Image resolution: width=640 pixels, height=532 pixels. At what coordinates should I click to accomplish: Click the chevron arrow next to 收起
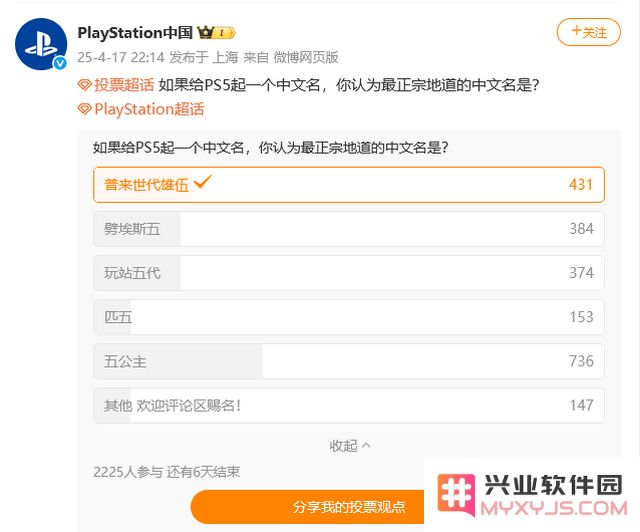[x=366, y=445]
